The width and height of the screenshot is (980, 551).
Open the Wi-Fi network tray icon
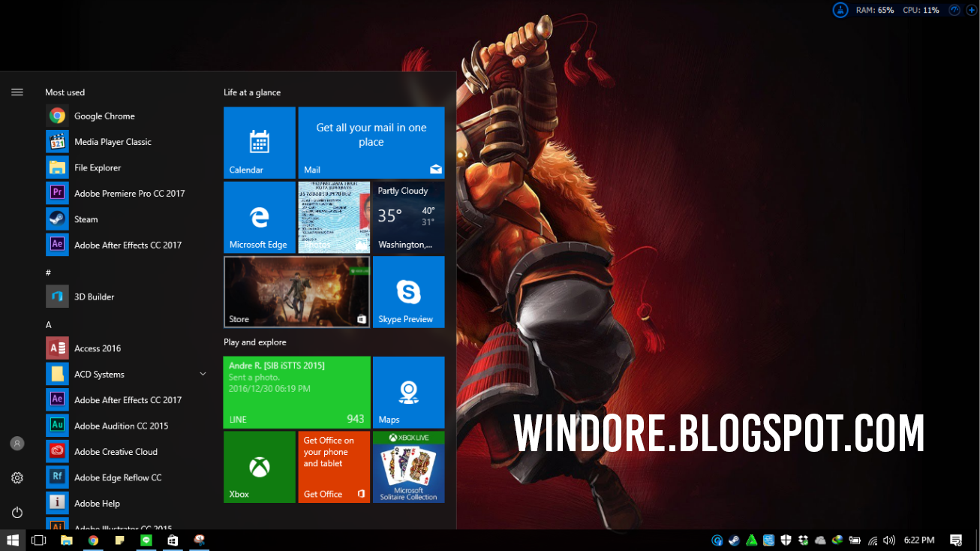873,540
